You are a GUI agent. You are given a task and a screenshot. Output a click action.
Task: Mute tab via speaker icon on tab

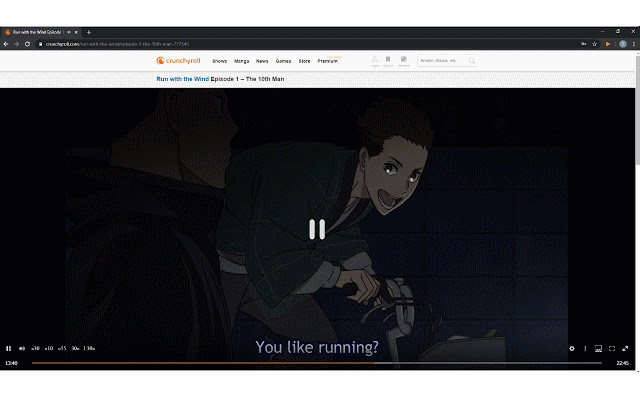click(x=69, y=32)
